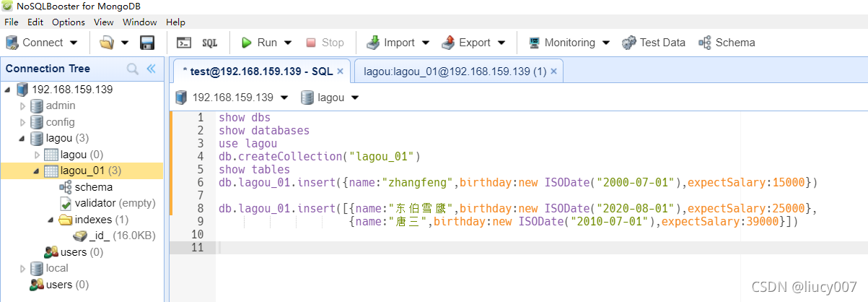Click empty editor line 11
The image size is (868, 302).
(x=541, y=248)
